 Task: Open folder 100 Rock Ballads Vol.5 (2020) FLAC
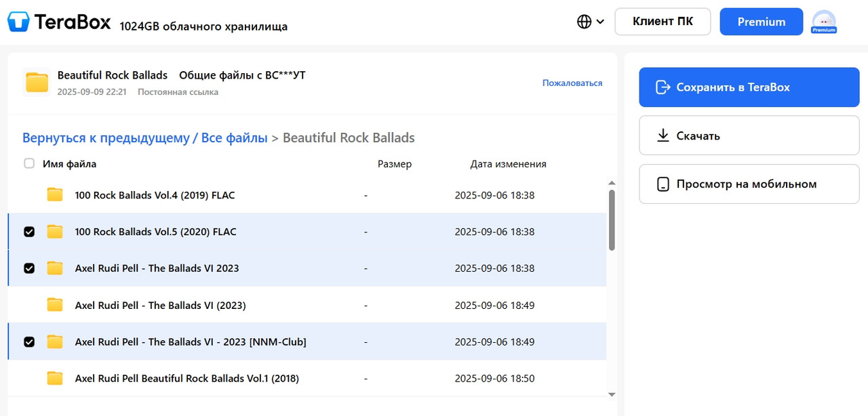tap(155, 232)
